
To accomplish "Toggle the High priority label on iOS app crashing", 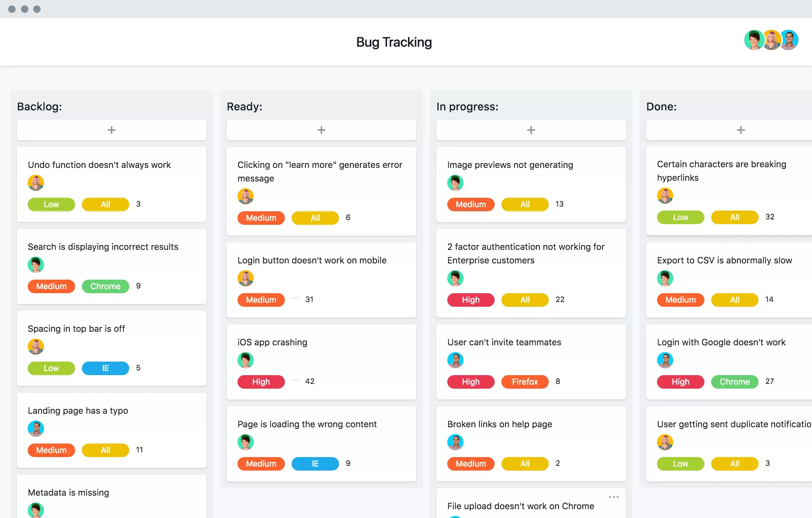I will (x=261, y=381).
